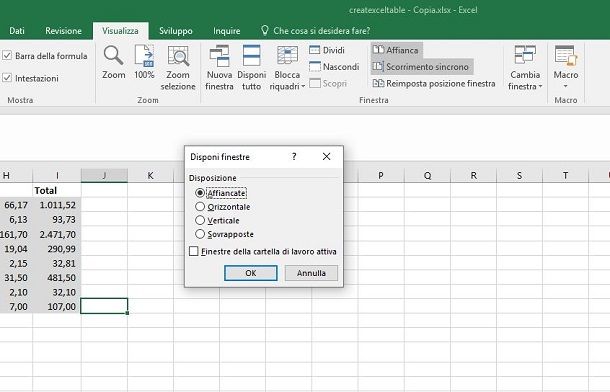Click the help question mark in dialog
610x392 pixels.
pyautogui.click(x=294, y=157)
